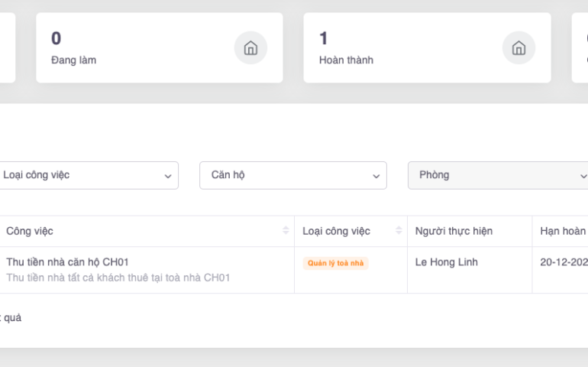588x367 pixels.
Task: Click the home icon in Đang làm card
Action: (250, 48)
